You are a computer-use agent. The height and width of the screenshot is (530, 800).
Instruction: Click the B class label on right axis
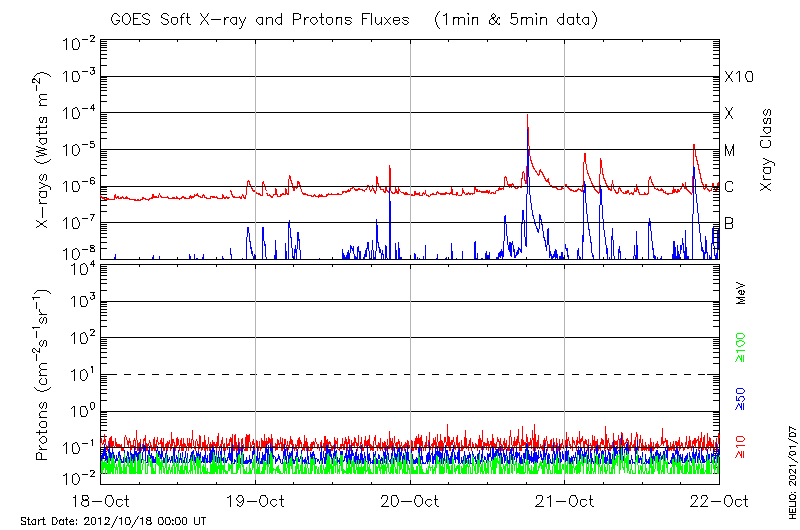(729, 224)
